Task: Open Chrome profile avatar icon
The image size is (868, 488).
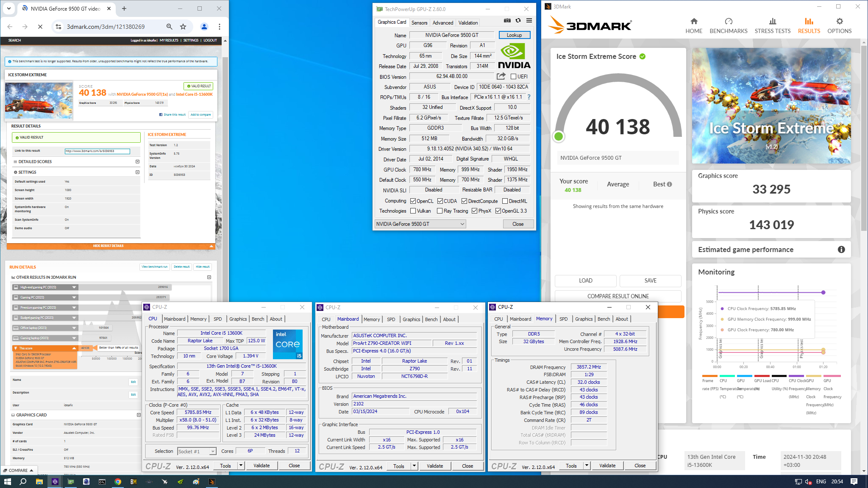Action: [204, 27]
